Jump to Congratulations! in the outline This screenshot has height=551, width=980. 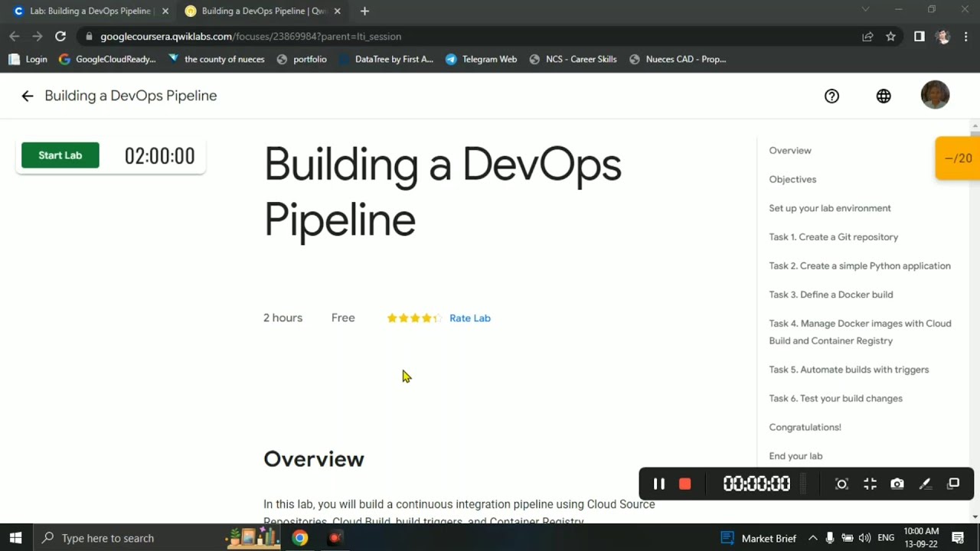(x=805, y=427)
